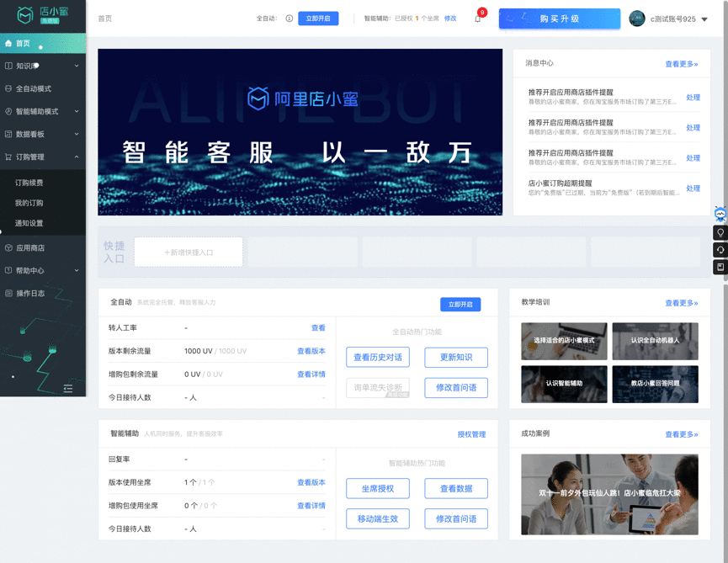Click the 首页 breadcrumb text
The height and width of the screenshot is (563, 728).
click(105, 19)
